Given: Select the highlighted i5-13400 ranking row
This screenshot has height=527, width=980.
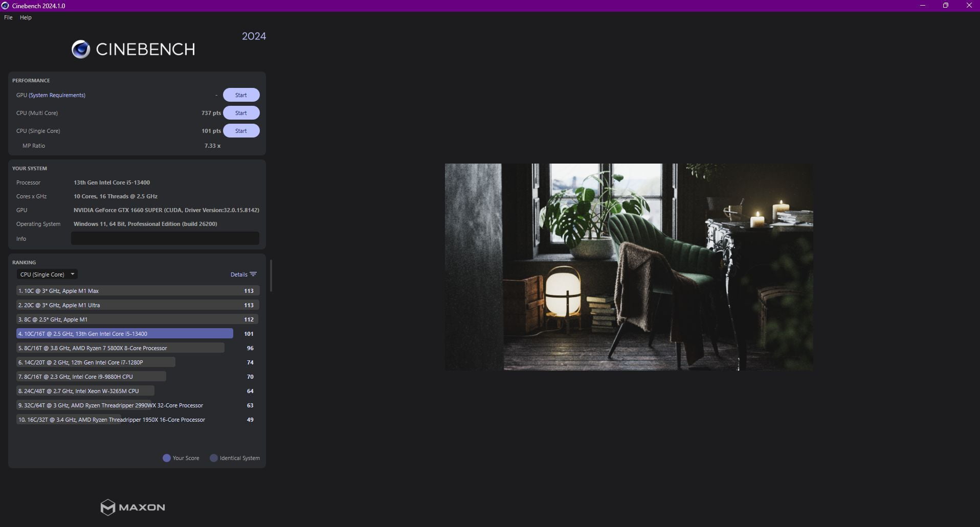Looking at the screenshot, I should point(138,334).
